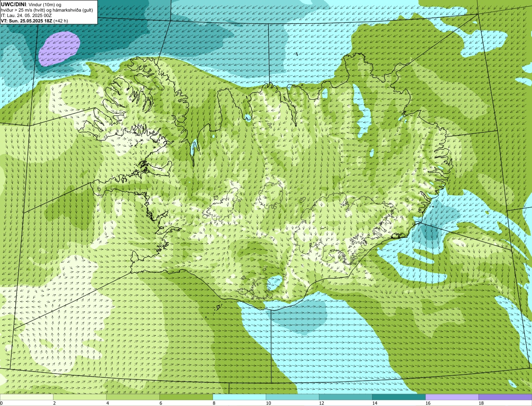This screenshot has width=532, height=406.
Task: Click the 'IT: Lau. 24. 05. 2025 00Z' line
Action: pyautogui.click(x=27, y=15)
